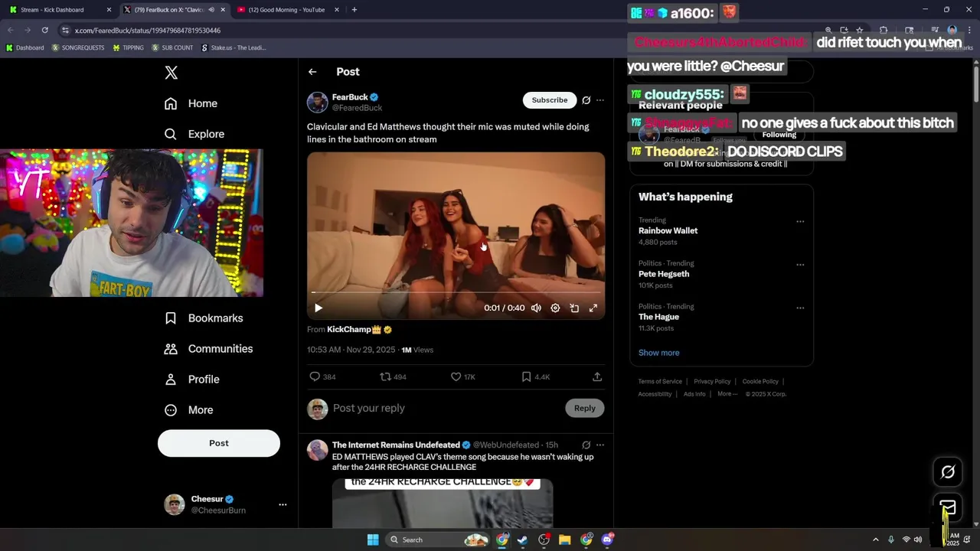Open more options for Rainbow Wallet trend
Image resolution: width=980 pixels, height=551 pixels.
click(x=800, y=222)
